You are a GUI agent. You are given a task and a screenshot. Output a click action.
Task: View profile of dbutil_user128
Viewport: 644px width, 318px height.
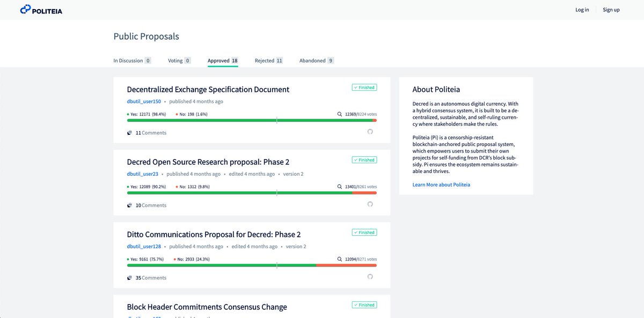pyautogui.click(x=144, y=247)
